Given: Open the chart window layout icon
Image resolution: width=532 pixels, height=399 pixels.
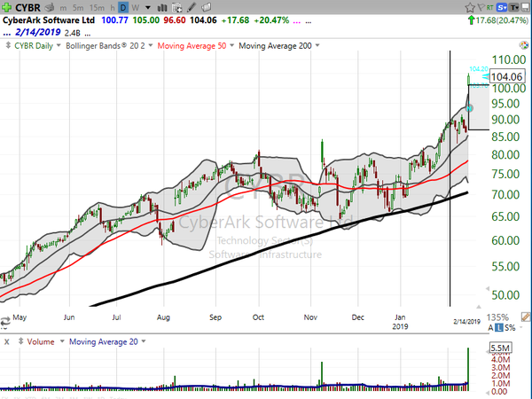Looking at the screenshot, I should 525,7.
